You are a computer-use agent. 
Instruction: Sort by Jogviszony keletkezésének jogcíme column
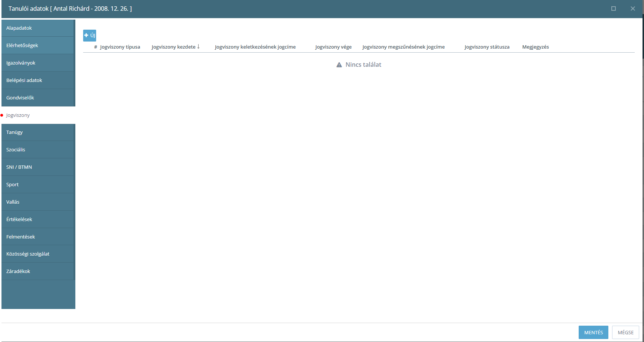click(x=255, y=47)
